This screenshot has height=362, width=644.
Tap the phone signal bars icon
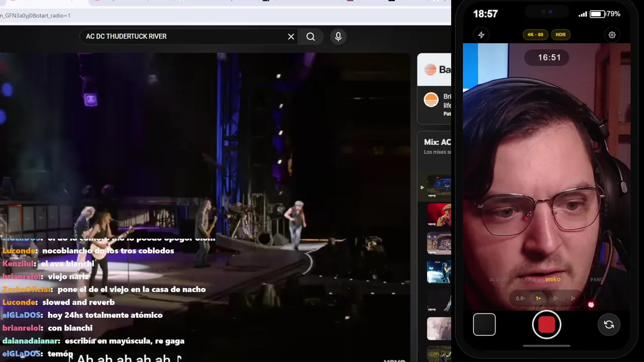click(583, 14)
